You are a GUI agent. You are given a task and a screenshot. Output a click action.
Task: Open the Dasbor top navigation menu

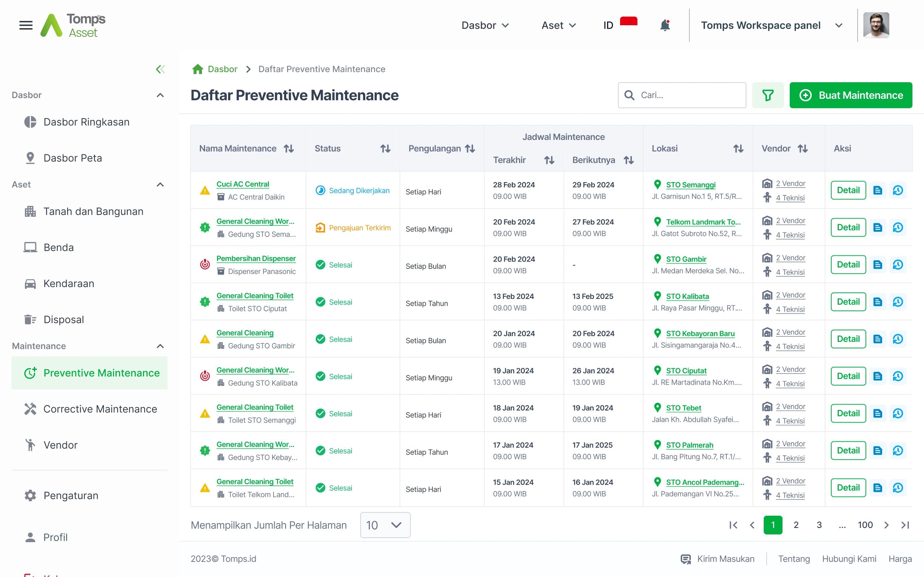click(485, 25)
